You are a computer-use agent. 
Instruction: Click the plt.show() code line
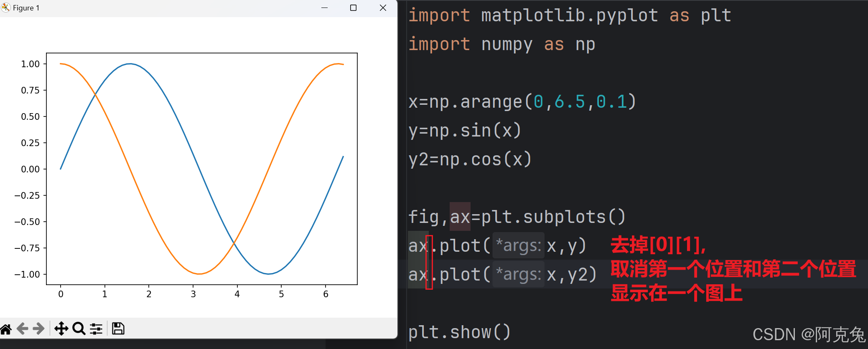(x=459, y=332)
